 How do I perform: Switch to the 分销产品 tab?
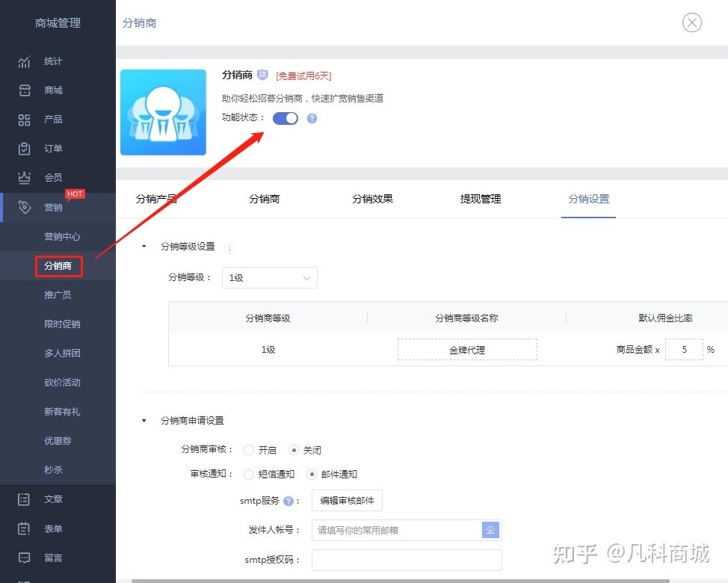(156, 199)
